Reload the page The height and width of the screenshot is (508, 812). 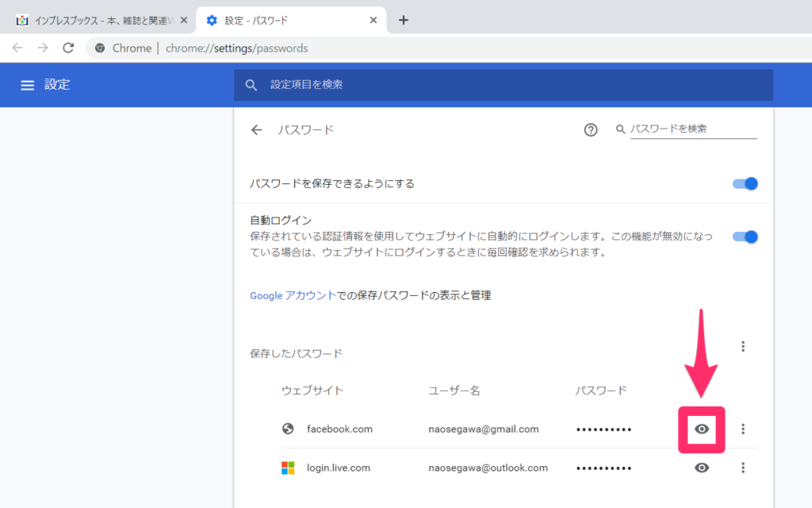point(68,48)
